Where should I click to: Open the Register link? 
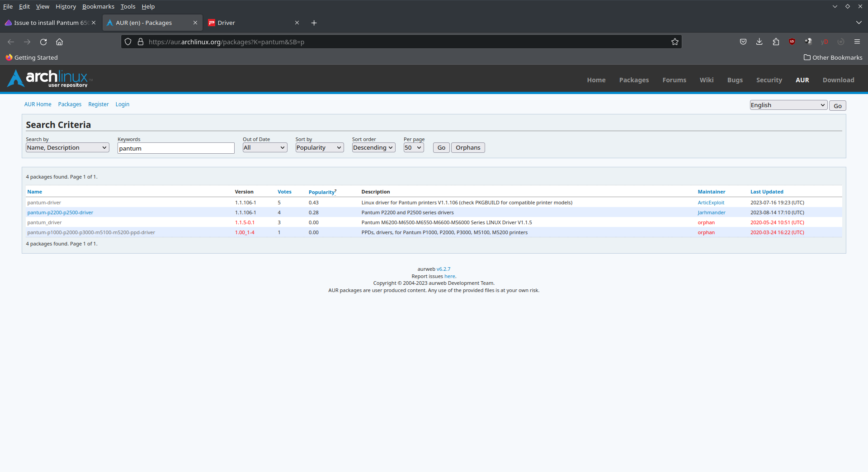[99, 104]
